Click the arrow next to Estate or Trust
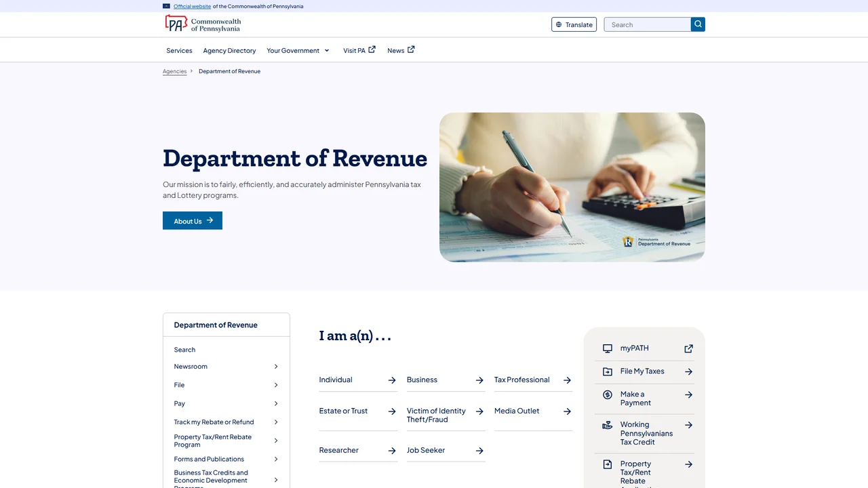868x488 pixels. pyautogui.click(x=392, y=411)
